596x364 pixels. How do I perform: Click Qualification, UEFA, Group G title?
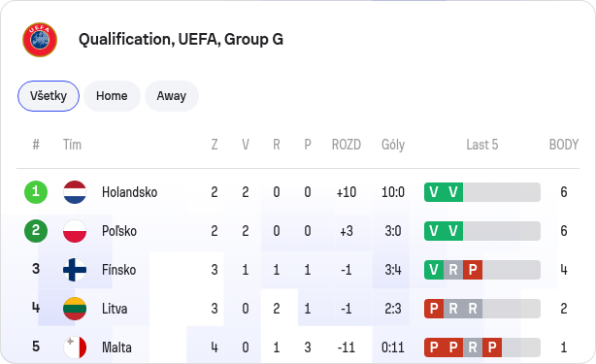point(181,40)
